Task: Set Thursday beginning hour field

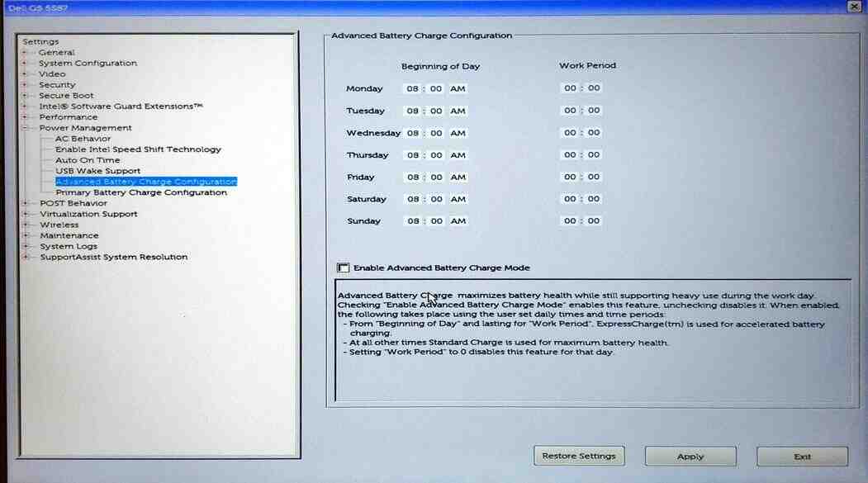Action: click(x=413, y=155)
